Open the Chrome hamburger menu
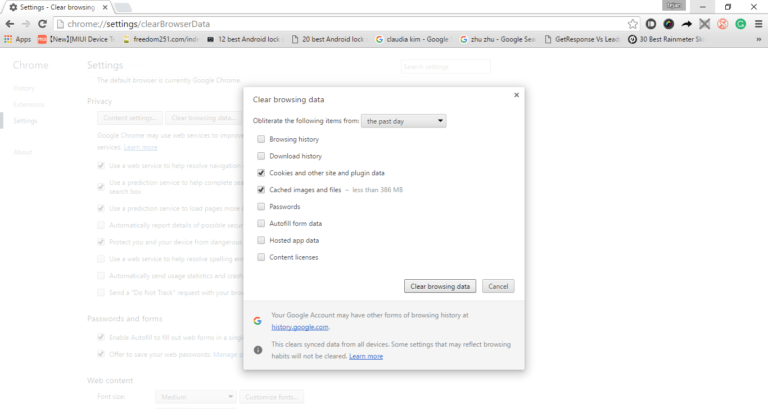The image size is (768, 409). 758,24
